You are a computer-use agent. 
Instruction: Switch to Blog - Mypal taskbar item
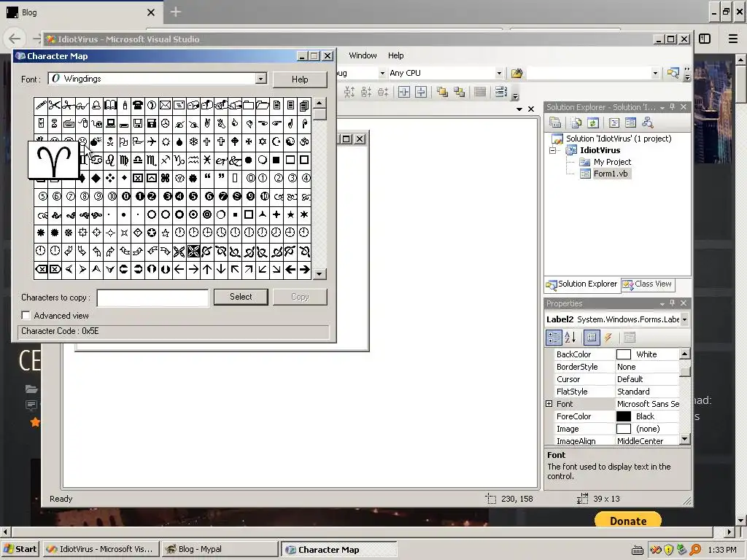(220, 549)
